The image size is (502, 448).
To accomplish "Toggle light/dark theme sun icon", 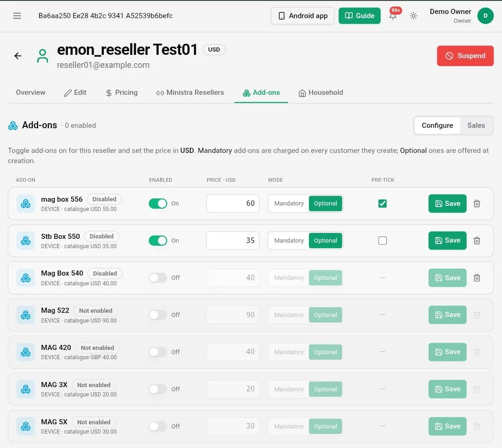I will click(413, 16).
